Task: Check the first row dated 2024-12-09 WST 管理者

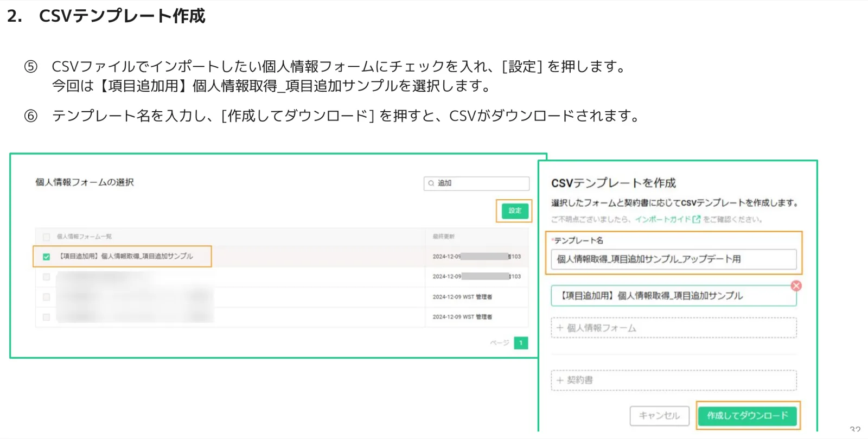Action: tap(47, 297)
